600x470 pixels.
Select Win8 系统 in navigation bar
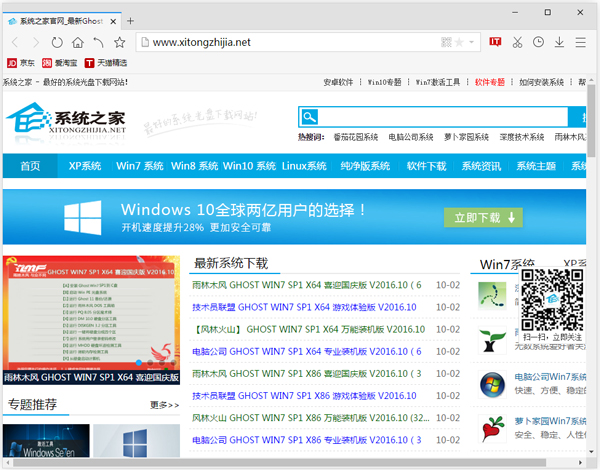pos(194,166)
